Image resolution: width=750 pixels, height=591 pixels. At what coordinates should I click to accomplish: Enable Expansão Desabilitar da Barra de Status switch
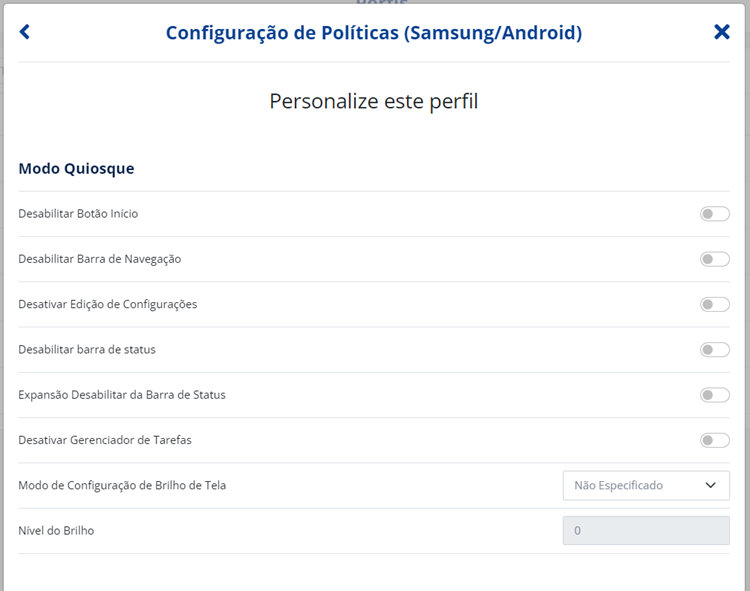715,395
